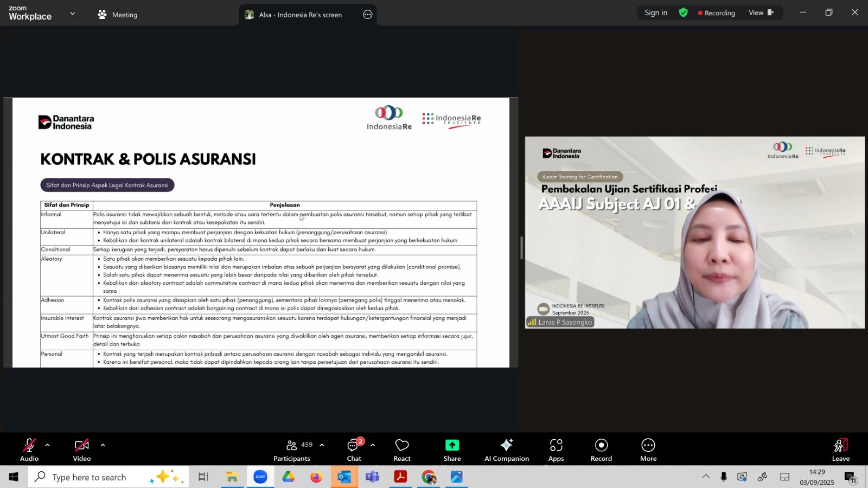This screenshot has height=488, width=868.
Task: Expand the audio options arrow
Action: 48,445
